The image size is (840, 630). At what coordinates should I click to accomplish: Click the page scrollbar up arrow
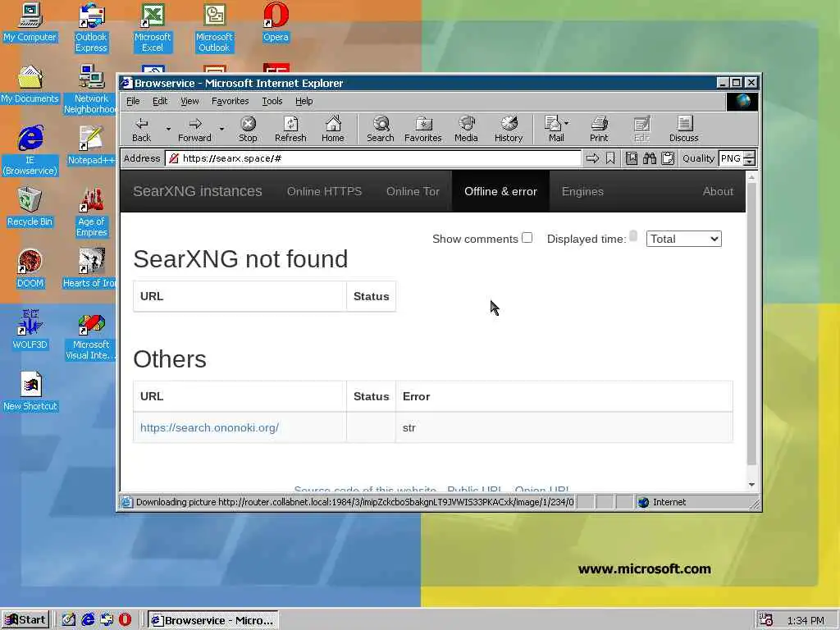[751, 177]
